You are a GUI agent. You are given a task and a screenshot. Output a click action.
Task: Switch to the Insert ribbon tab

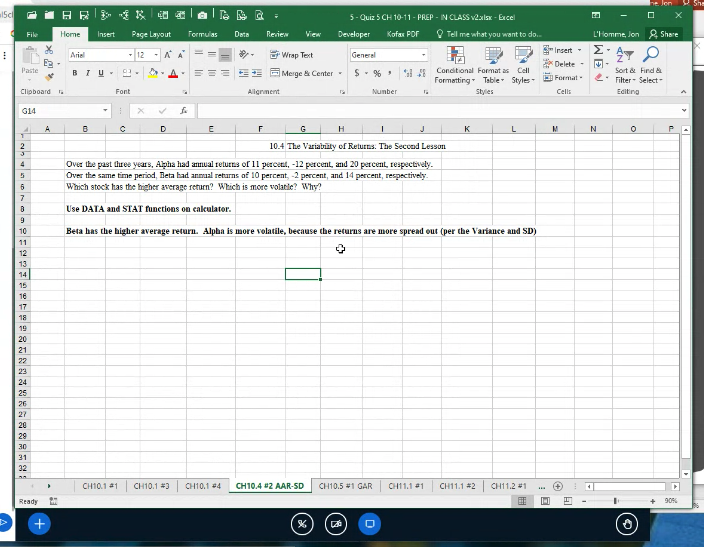coord(106,34)
